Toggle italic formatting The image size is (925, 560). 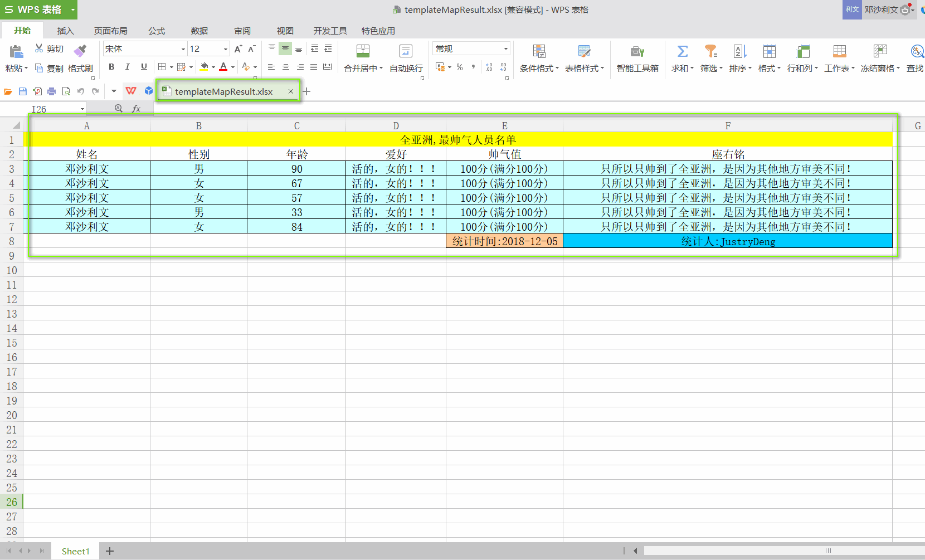(x=127, y=67)
